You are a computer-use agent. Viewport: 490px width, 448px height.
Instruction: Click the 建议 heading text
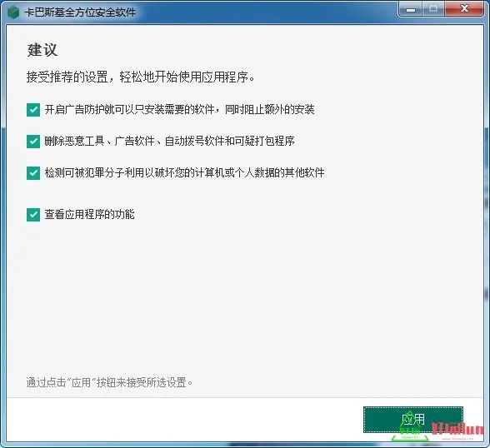click(x=42, y=50)
